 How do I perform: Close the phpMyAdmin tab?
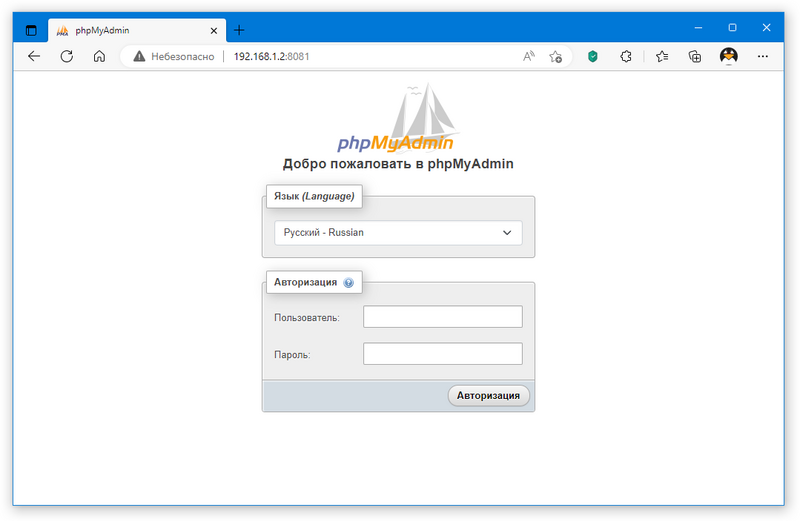pos(214,31)
